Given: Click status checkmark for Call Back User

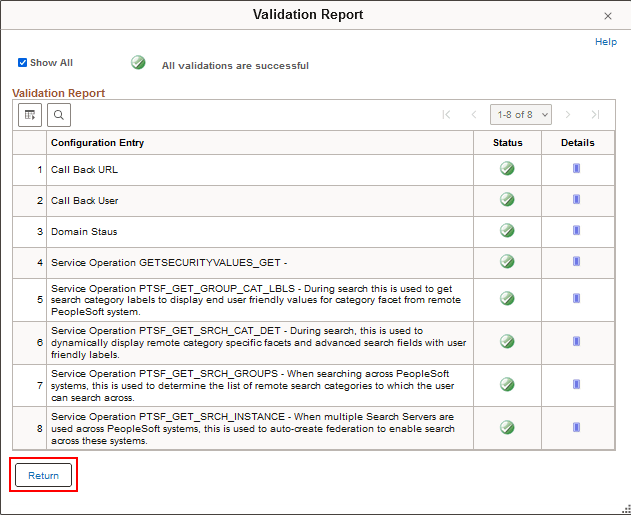Looking at the screenshot, I should (507, 200).
